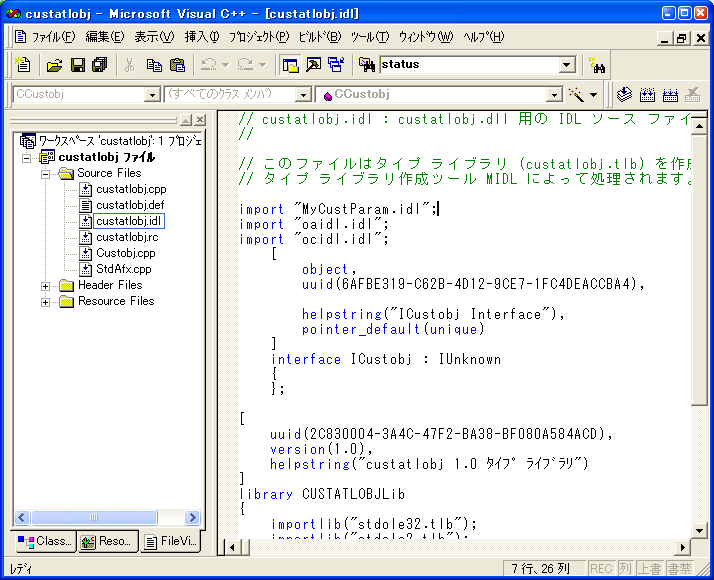Click the editor horizontal scroll right arrow
Screen dimensions: 714x580
pyautogui.click(x=683, y=547)
